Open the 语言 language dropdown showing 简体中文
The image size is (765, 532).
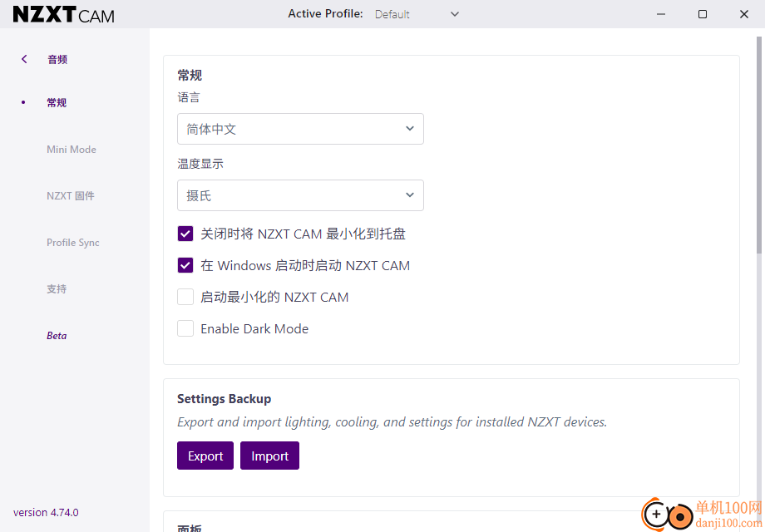click(300, 129)
